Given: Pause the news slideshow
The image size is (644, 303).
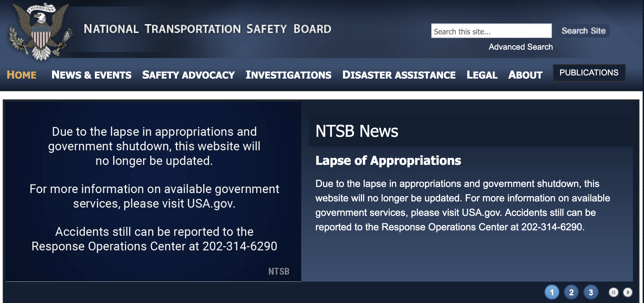Looking at the screenshot, I should pyautogui.click(x=613, y=292).
